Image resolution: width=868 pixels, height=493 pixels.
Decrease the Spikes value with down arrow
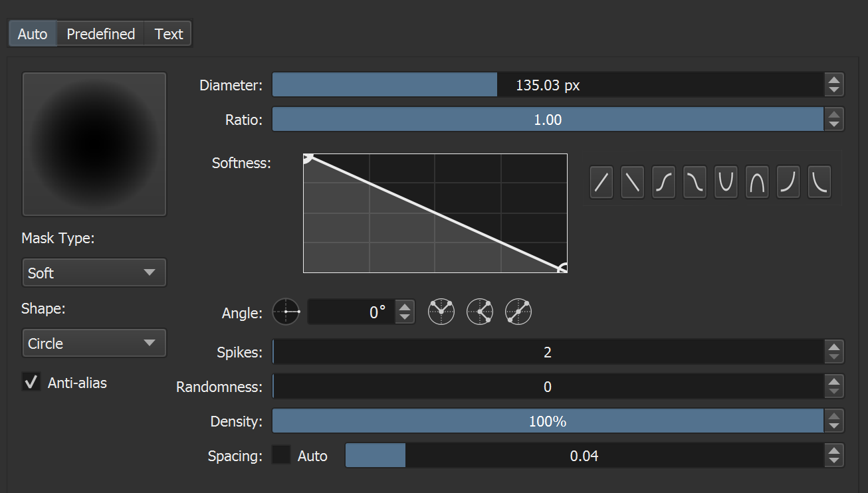coord(834,357)
